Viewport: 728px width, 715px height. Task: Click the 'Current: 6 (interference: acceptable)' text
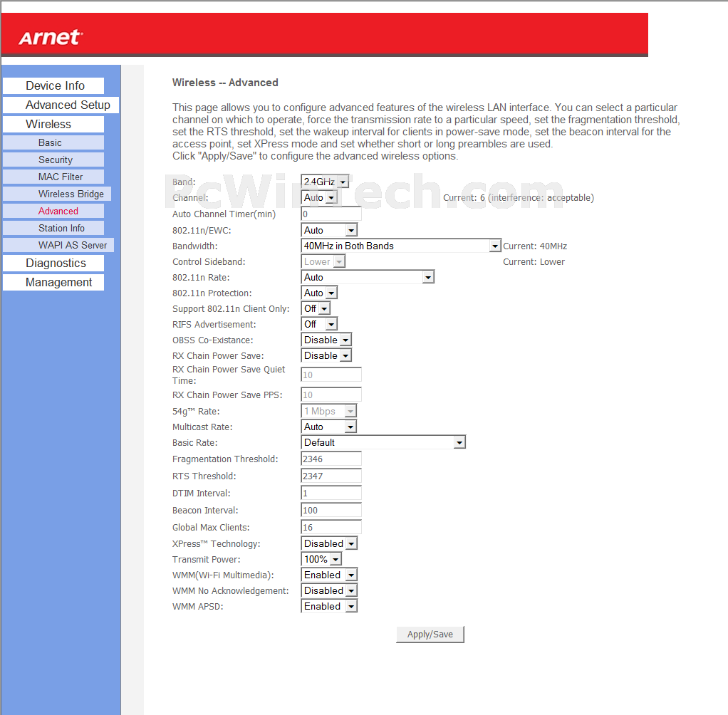518,198
